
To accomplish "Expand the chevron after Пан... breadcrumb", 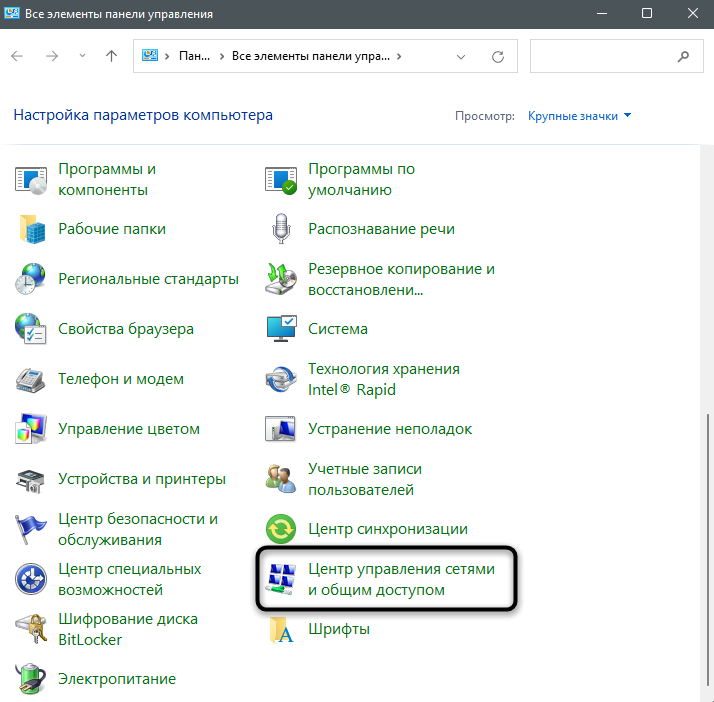I will tap(222, 56).
